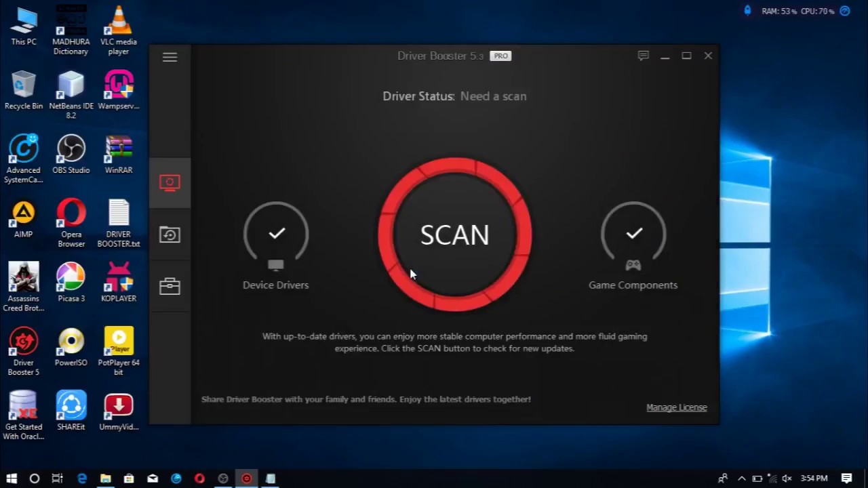Select the Wampserver desktop shortcut

119,91
